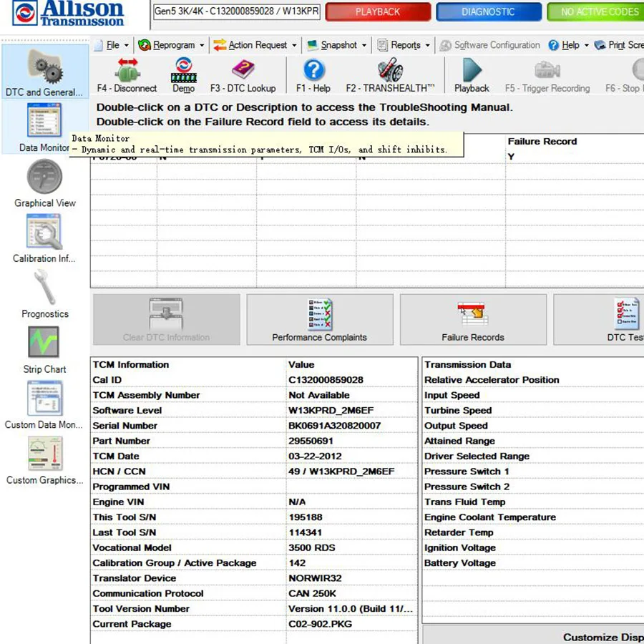This screenshot has height=644, width=644.
Task: Click the Failure Record column header
Action: point(542,141)
